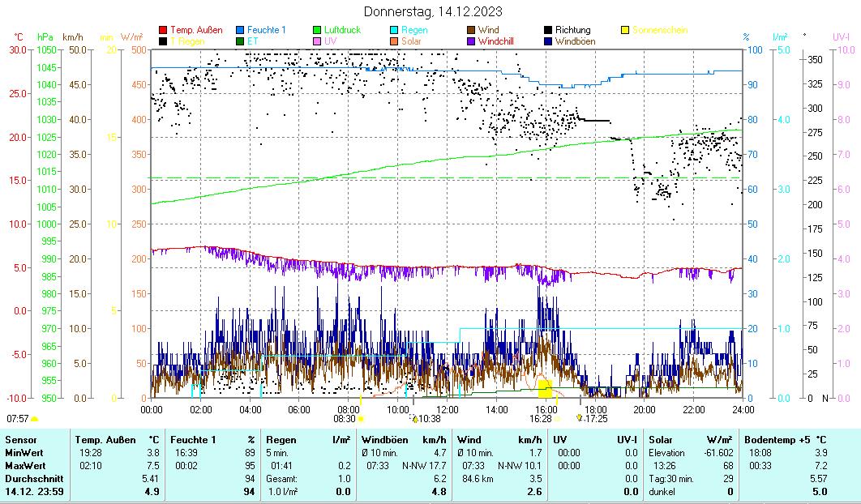The image size is (861, 504).
Task: Click the Solar legend label
Action: tap(412, 41)
